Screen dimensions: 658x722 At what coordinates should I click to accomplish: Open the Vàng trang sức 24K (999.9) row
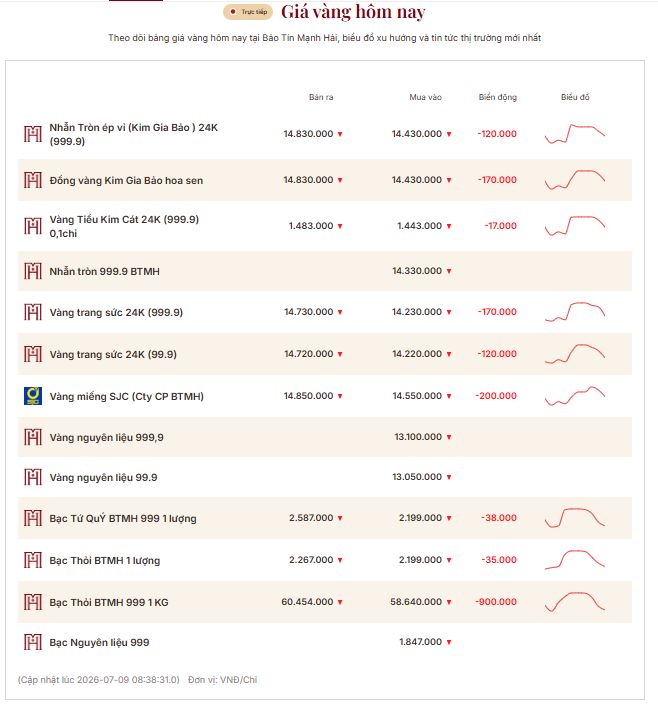(325, 312)
